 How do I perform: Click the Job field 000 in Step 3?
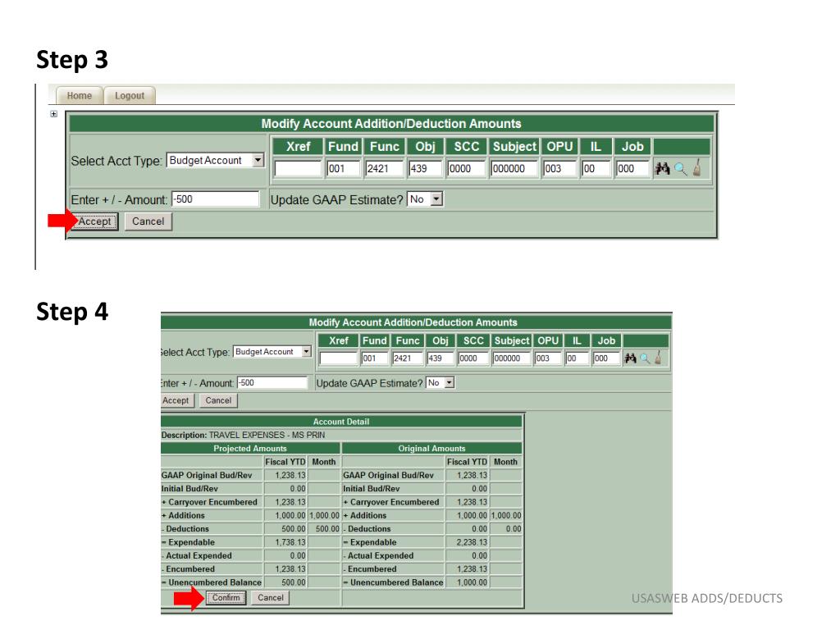click(632, 168)
